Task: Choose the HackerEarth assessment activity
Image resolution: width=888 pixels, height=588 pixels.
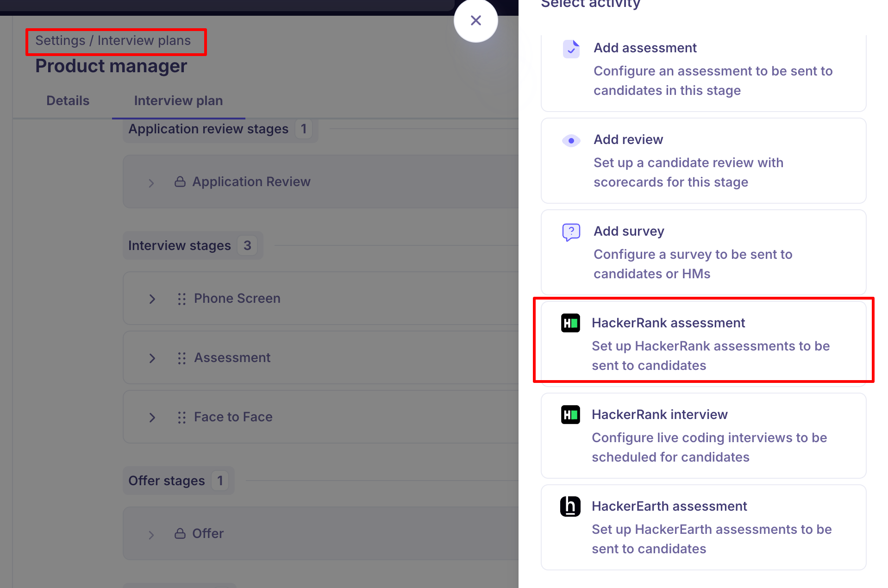Action: tap(703, 527)
